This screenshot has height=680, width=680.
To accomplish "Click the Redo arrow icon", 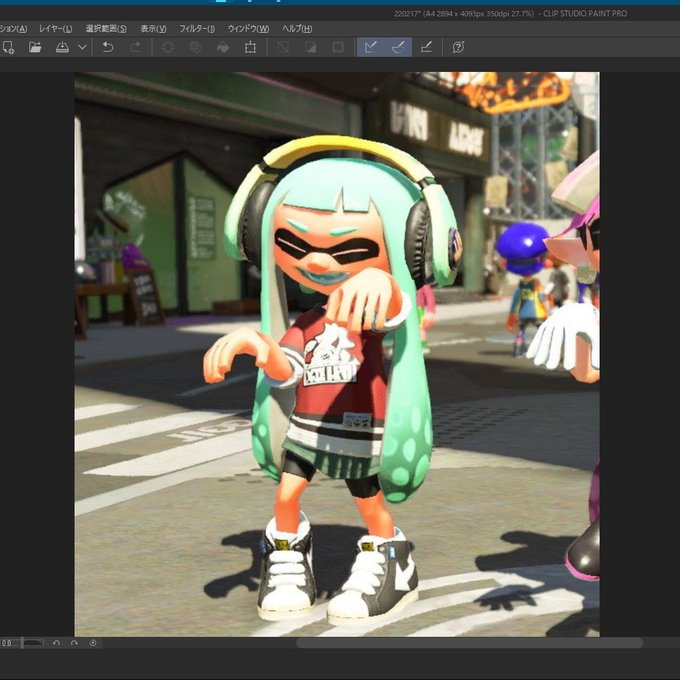I will [135, 47].
